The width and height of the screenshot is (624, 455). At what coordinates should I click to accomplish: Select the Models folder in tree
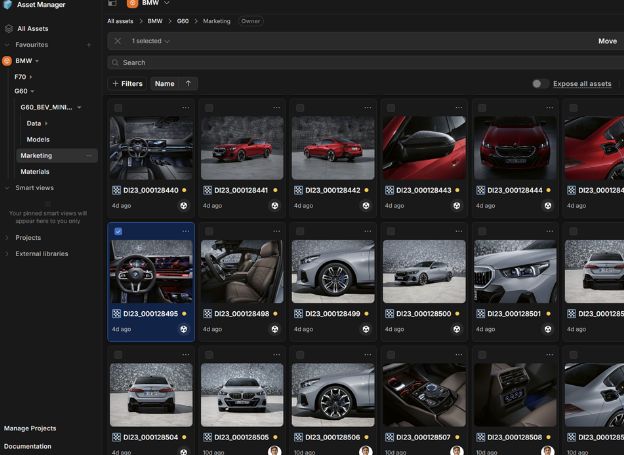coord(38,140)
